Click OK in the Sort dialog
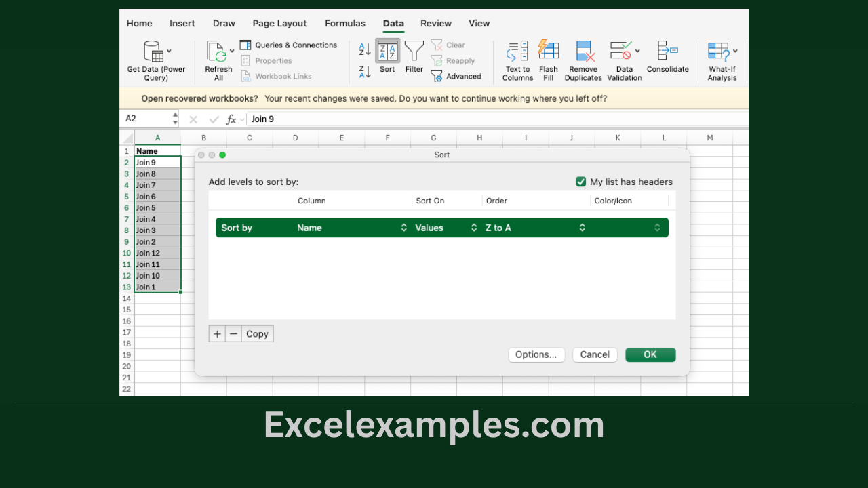Viewport: 868px width, 488px height. coord(650,354)
